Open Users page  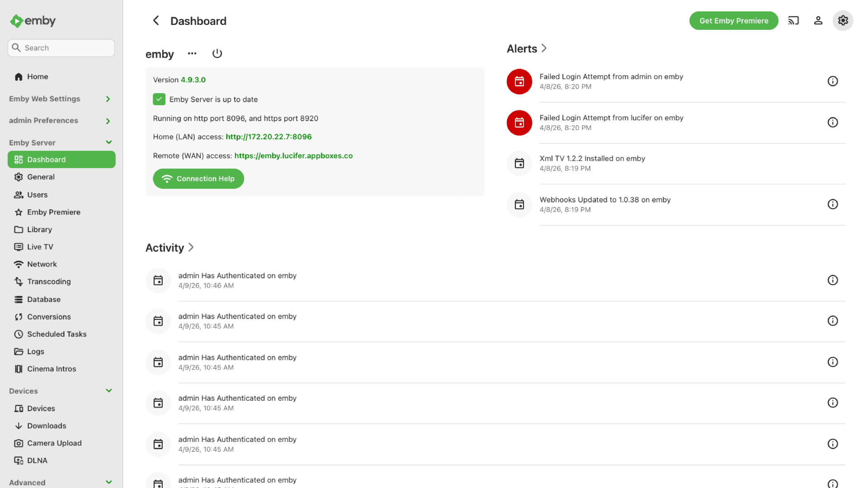tap(61, 195)
